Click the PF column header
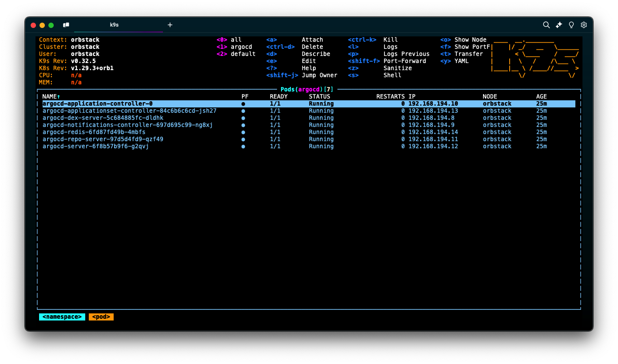 [245, 96]
